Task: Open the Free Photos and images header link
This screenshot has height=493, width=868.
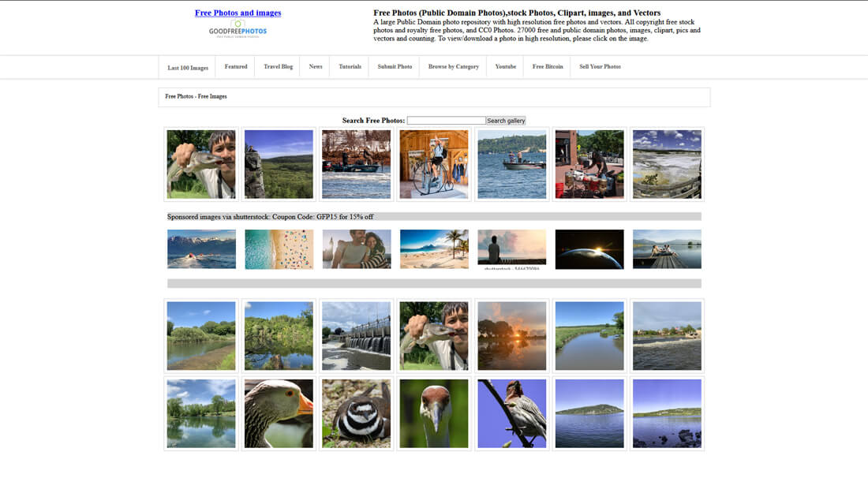Action: (x=238, y=12)
